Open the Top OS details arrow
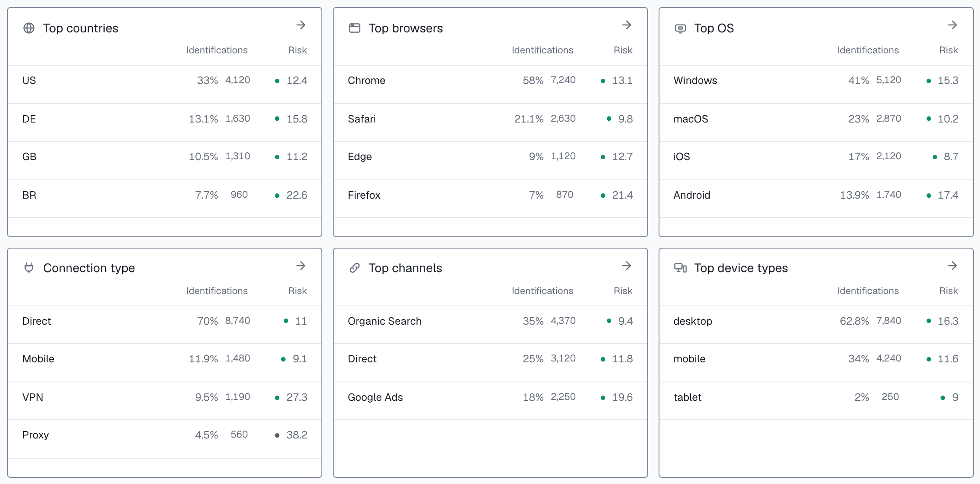 pyautogui.click(x=952, y=25)
